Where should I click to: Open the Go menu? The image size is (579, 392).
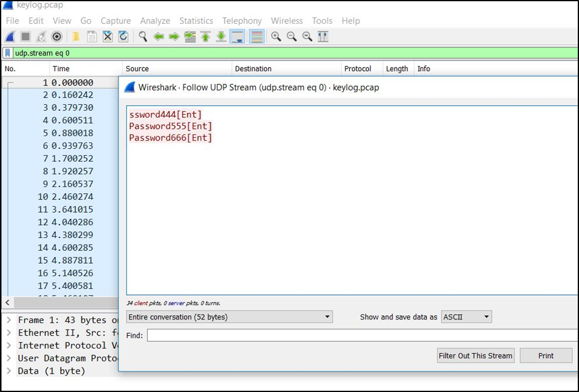86,21
